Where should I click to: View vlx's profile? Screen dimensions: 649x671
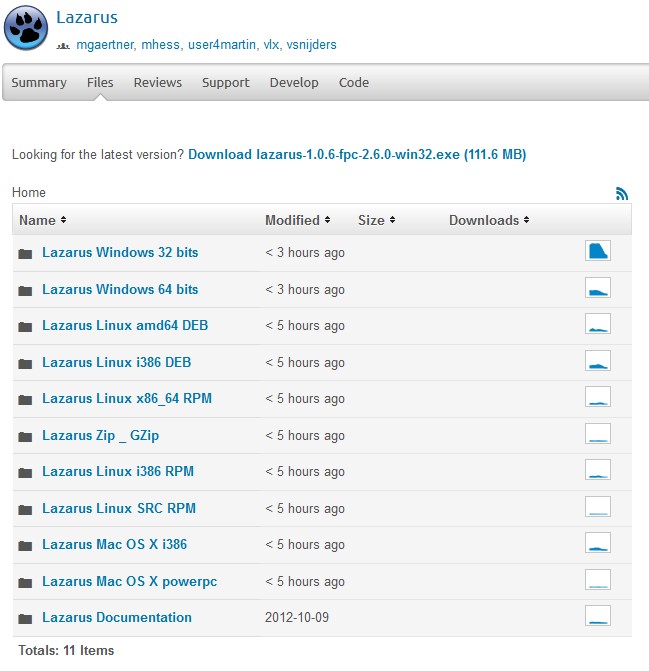[x=271, y=45]
